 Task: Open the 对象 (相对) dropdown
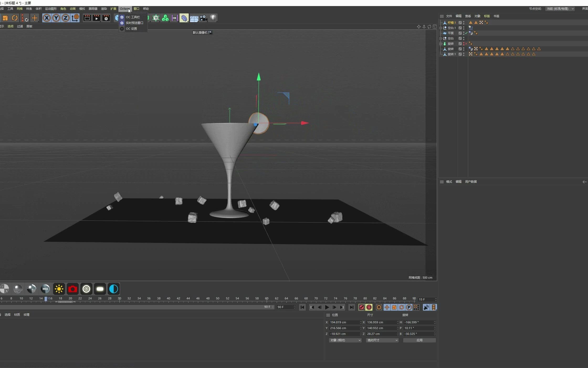345,340
